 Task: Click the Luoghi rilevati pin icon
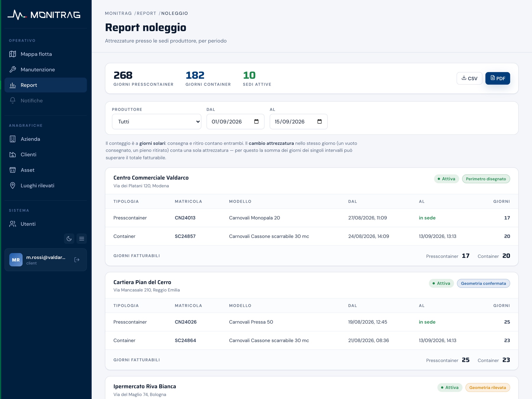13,186
